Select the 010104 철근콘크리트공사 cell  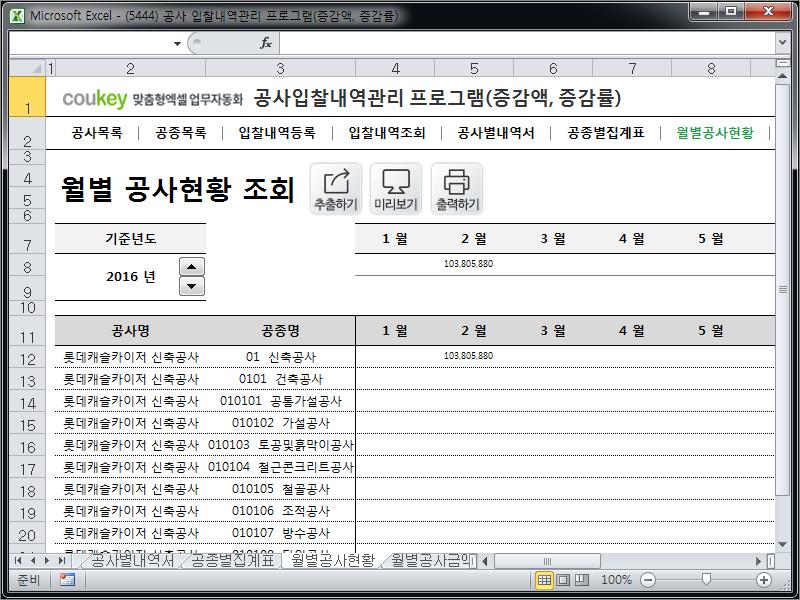click(280, 466)
